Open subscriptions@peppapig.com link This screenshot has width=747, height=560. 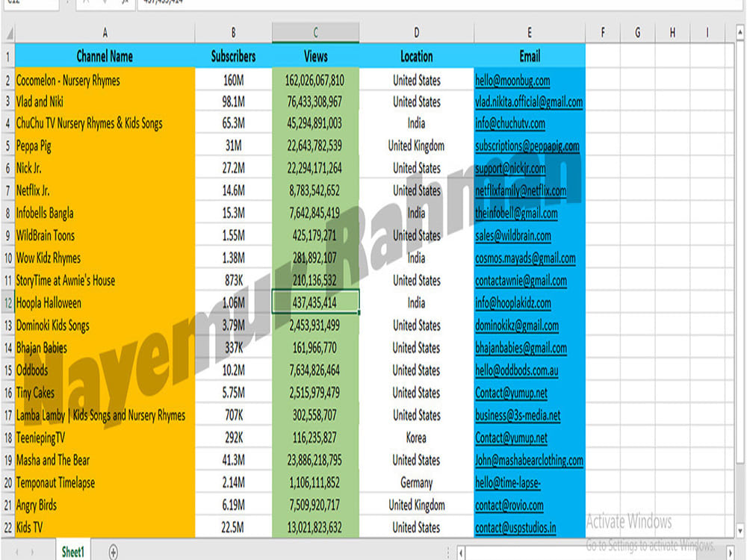click(527, 146)
